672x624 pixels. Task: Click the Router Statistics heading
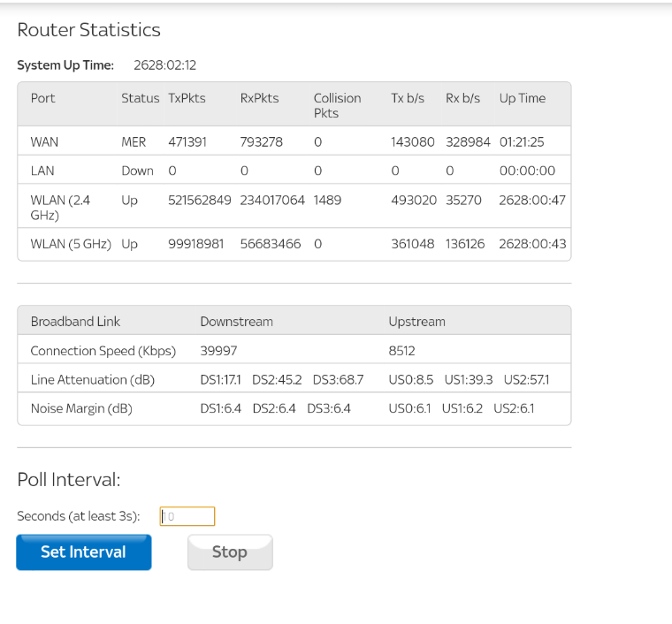click(88, 30)
